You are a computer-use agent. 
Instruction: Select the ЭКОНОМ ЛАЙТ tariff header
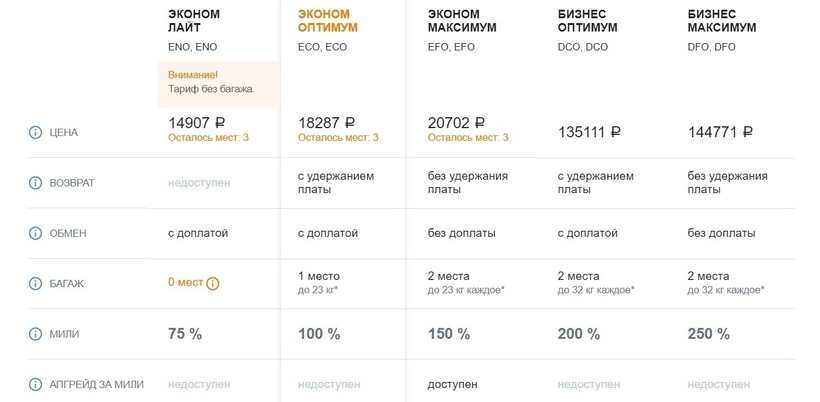click(x=194, y=21)
